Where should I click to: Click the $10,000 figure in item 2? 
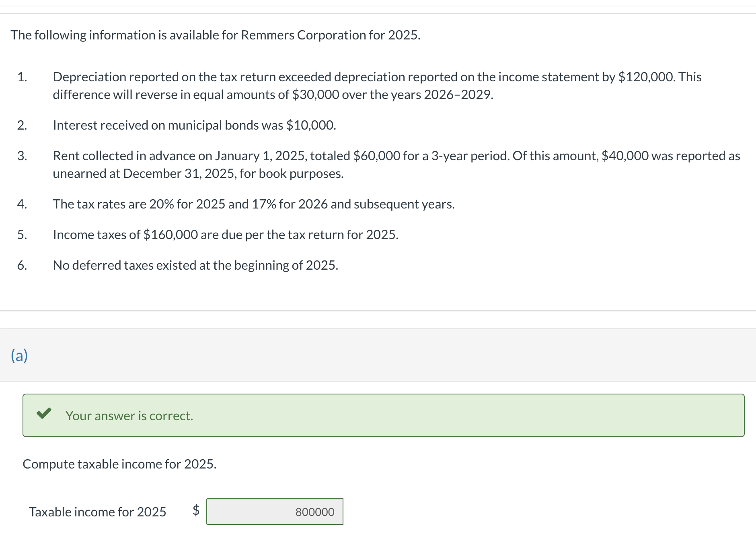[x=310, y=125]
